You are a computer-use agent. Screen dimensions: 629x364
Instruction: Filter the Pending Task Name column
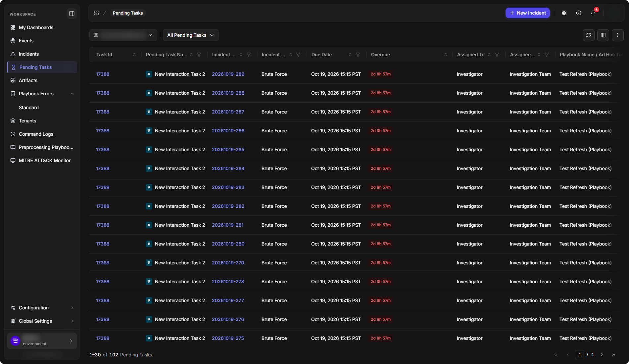click(199, 55)
